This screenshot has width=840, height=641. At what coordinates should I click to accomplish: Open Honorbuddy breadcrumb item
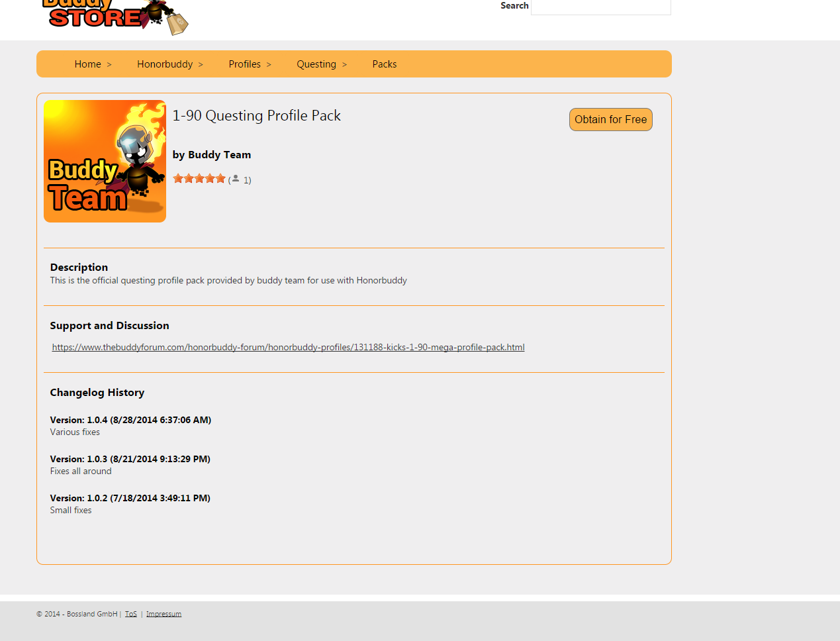coord(165,64)
